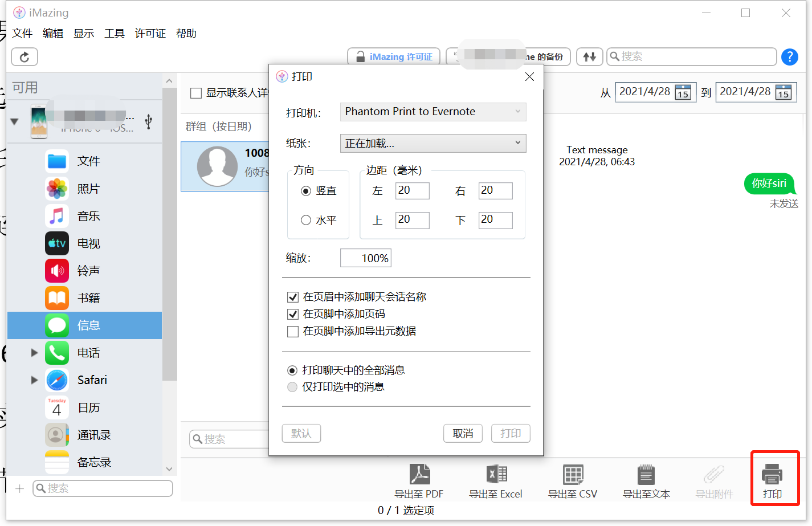Image resolution: width=812 pixels, height=526 pixels.
Task: Click the refresh button in the toolbar
Action: tap(25, 57)
